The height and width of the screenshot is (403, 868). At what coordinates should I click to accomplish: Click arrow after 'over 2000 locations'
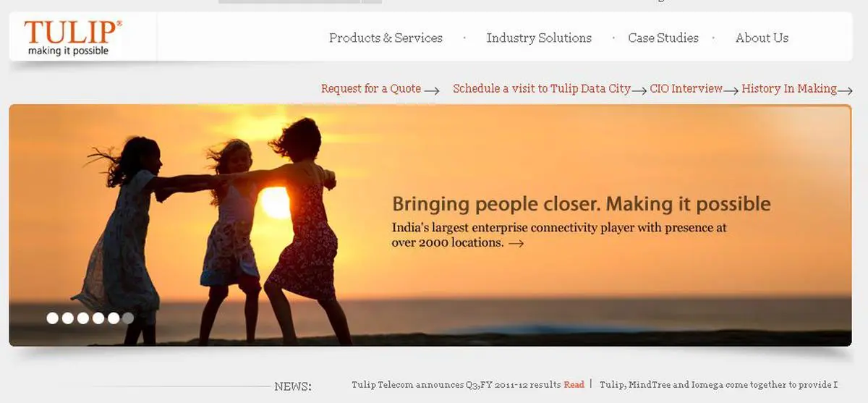pos(516,244)
